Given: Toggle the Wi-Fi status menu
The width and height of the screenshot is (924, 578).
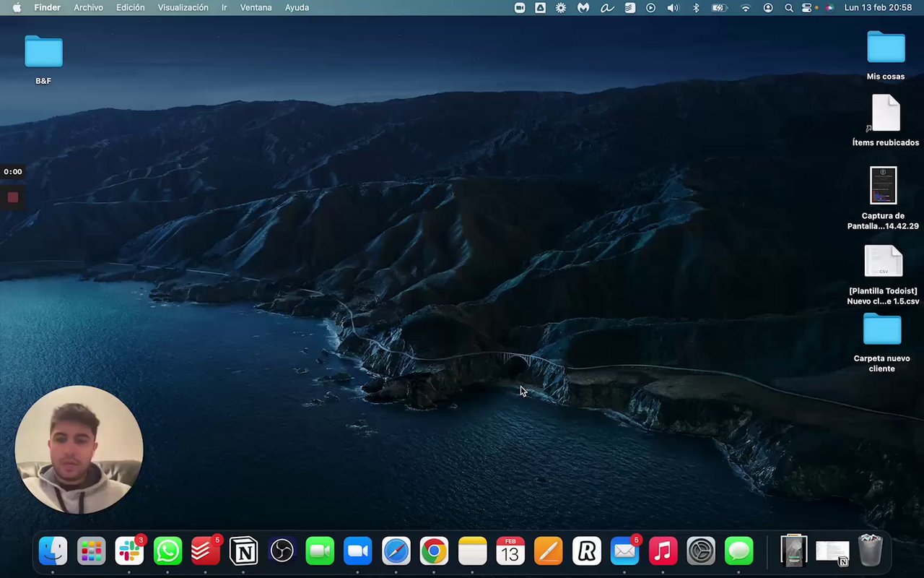Looking at the screenshot, I should click(x=746, y=8).
